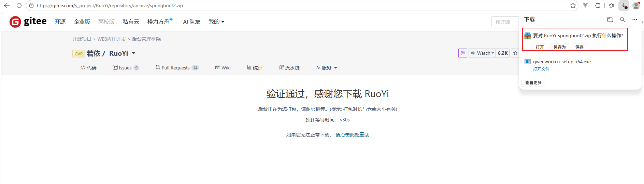Screen dimensions: 644x184
Task: Click the '搜开源' search field
Action: (505, 22)
